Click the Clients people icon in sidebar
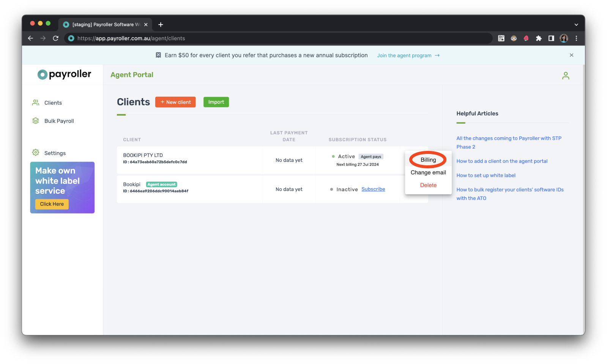This screenshot has width=607, height=364. point(36,102)
